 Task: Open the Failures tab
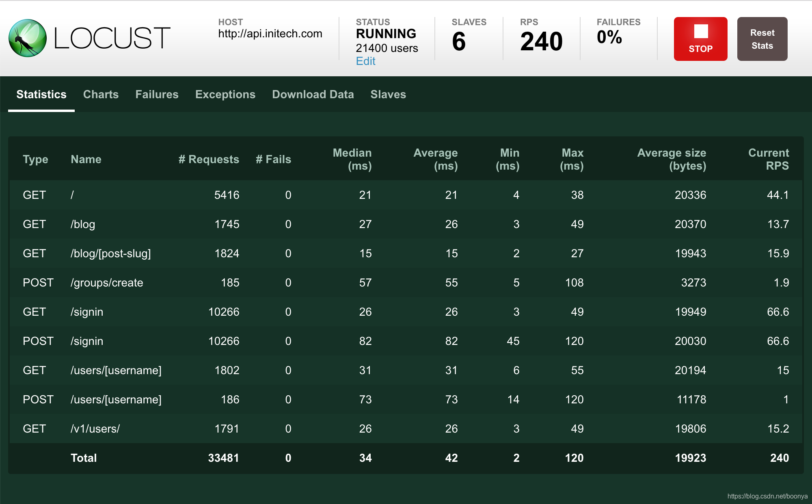[x=157, y=95]
